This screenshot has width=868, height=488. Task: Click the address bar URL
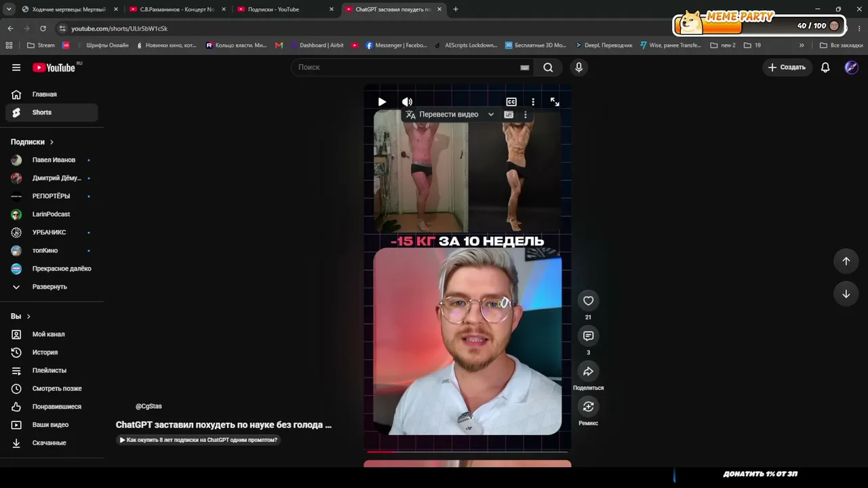coord(119,28)
